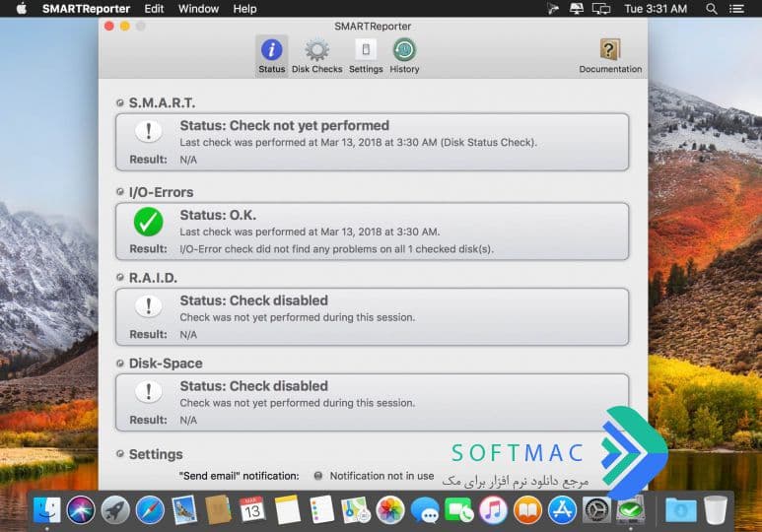Open System Preferences from the Dock
This screenshot has width=762, height=532.
(596, 510)
